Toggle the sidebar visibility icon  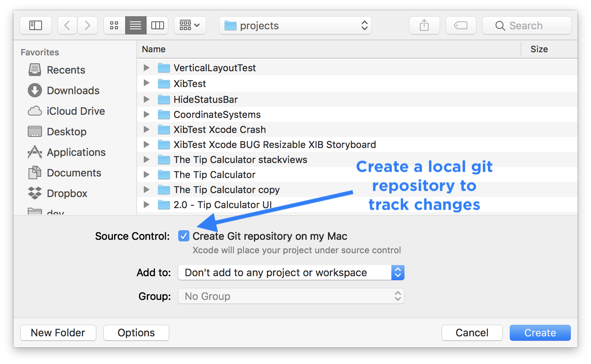pyautogui.click(x=35, y=25)
